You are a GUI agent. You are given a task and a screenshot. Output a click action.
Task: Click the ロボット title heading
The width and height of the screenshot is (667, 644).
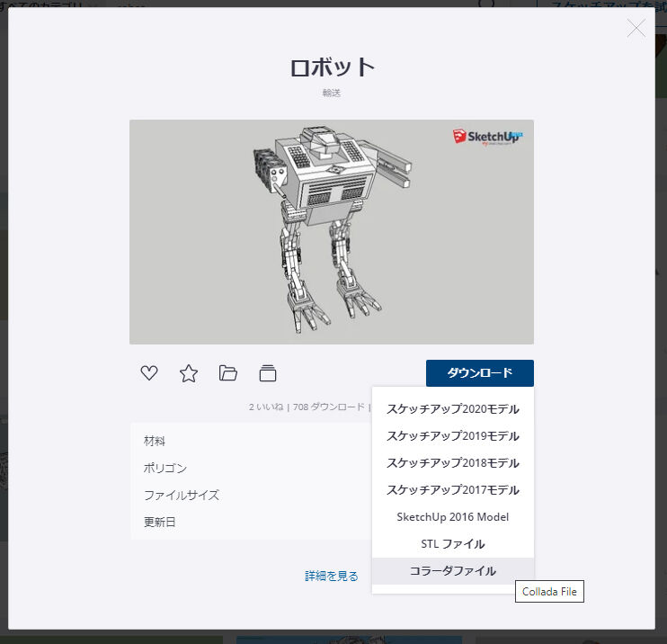tap(332, 67)
